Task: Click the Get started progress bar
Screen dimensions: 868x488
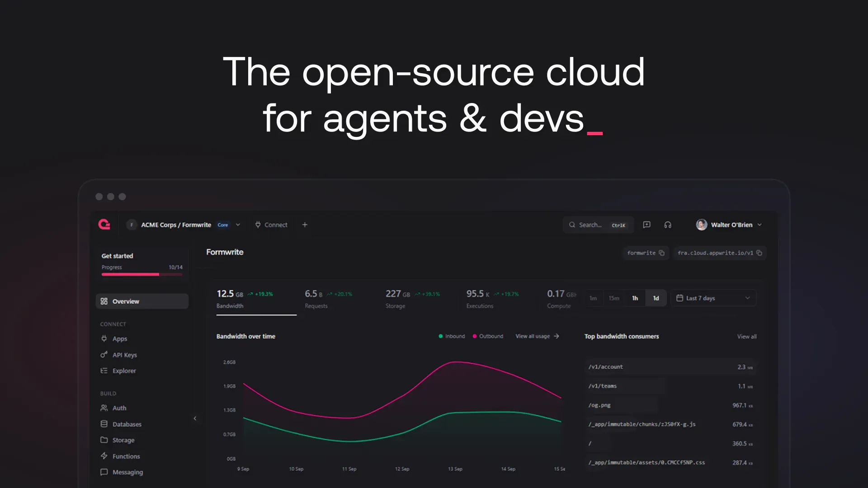Action: 142,274
